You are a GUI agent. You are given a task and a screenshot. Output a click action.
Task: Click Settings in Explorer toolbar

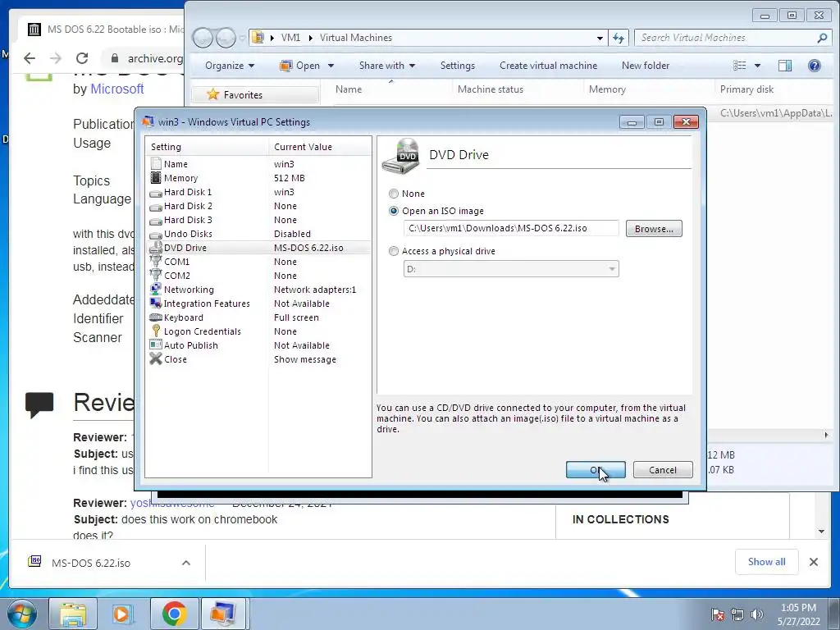(458, 66)
